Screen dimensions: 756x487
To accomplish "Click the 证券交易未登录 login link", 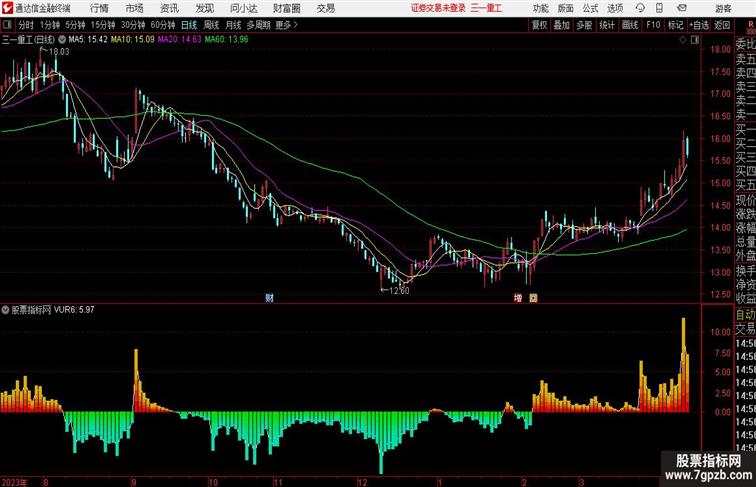I will pyautogui.click(x=438, y=8).
